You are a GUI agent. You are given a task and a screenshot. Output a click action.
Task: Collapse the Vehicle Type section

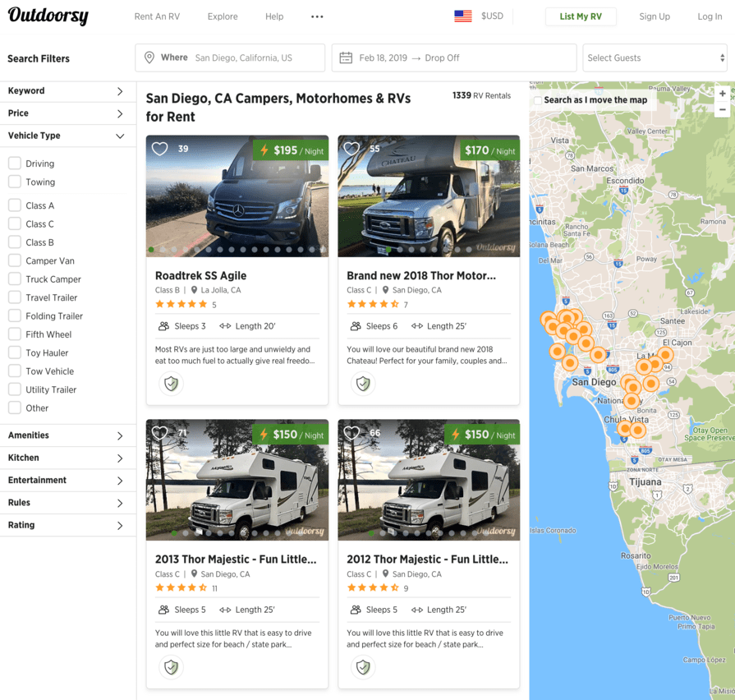68,136
